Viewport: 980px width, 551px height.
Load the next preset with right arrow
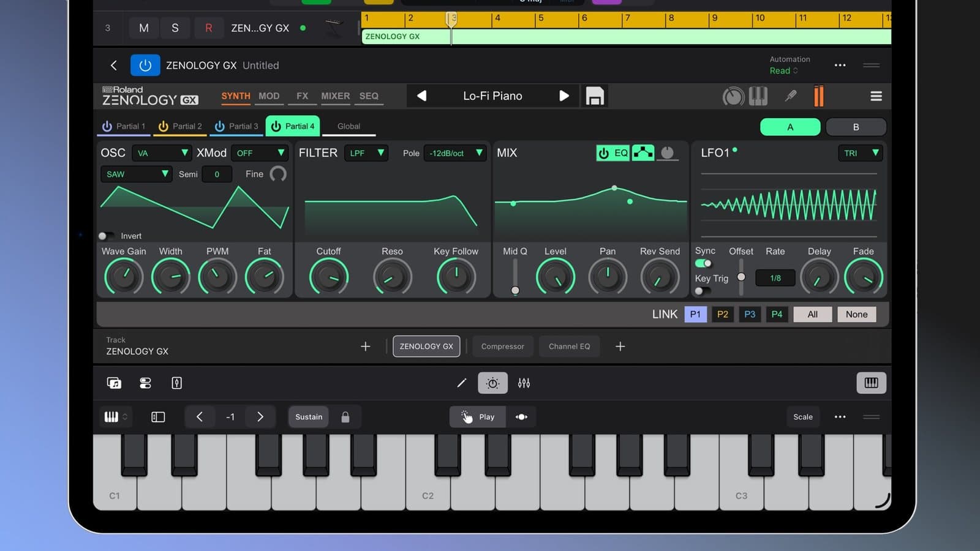click(564, 96)
